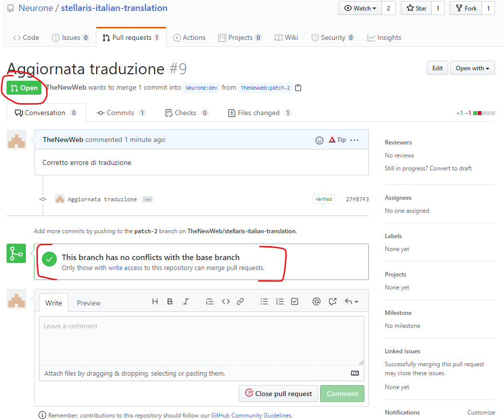This screenshot has height=420, width=504.
Task: Insert a quote block icon
Action: point(209,301)
